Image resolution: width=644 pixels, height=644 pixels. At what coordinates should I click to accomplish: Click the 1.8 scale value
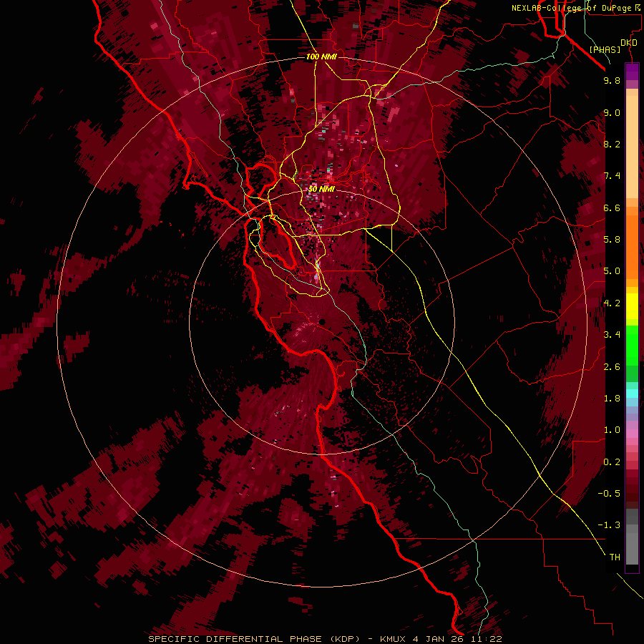tap(612, 399)
